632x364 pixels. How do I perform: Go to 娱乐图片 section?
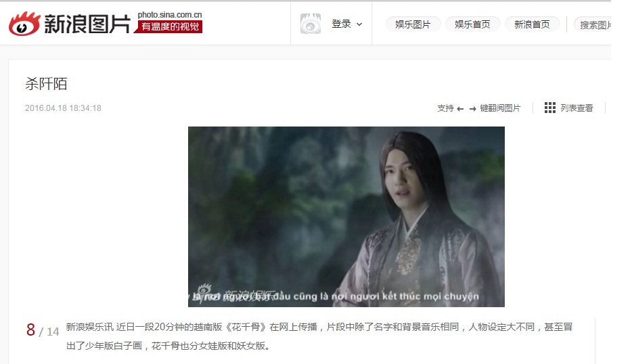(413, 24)
